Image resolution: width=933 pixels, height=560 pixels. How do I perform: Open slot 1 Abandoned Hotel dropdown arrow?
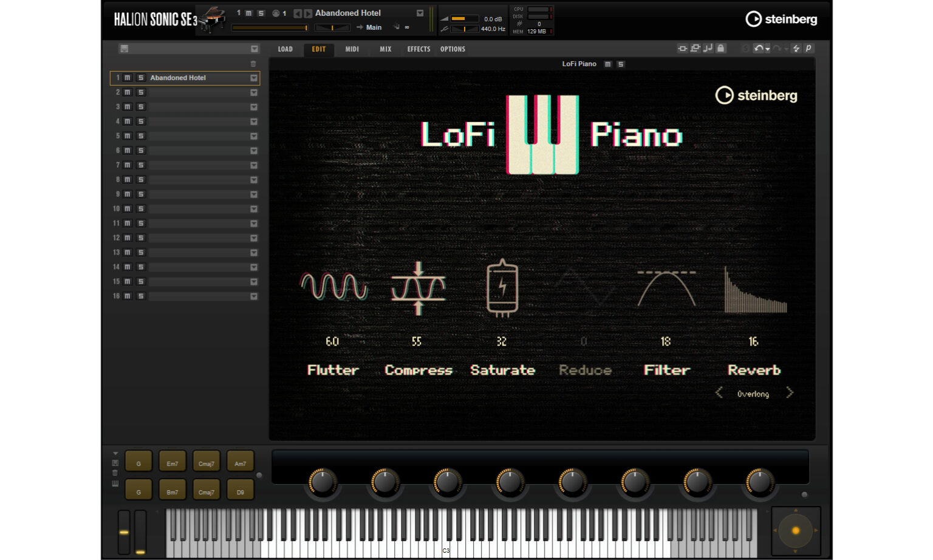point(254,78)
